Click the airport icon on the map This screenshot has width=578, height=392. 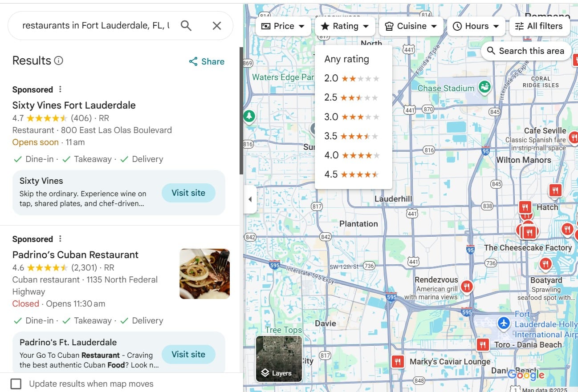click(504, 323)
